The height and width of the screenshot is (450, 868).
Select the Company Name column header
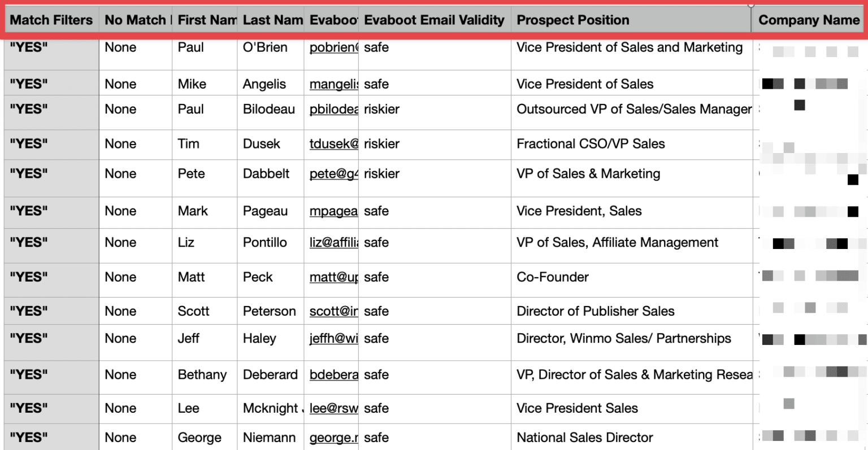coord(809,20)
